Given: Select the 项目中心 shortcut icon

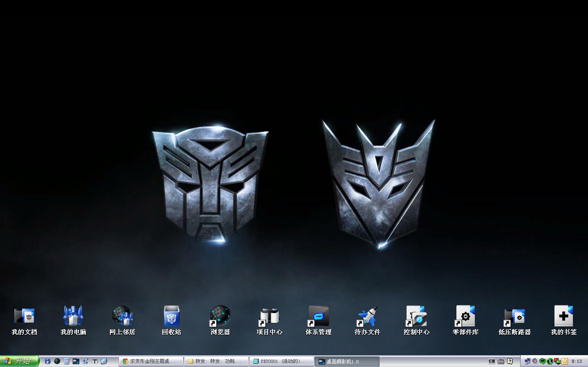Looking at the screenshot, I should pyautogui.click(x=269, y=316).
